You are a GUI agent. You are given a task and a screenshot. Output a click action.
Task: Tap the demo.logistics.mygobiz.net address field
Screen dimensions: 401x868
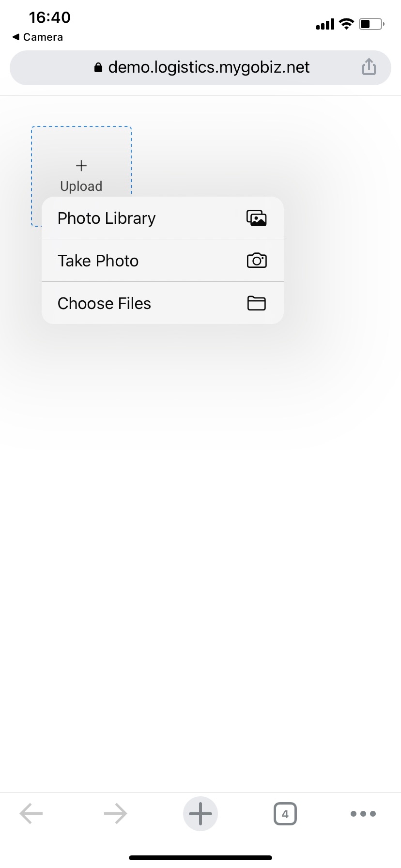(208, 67)
